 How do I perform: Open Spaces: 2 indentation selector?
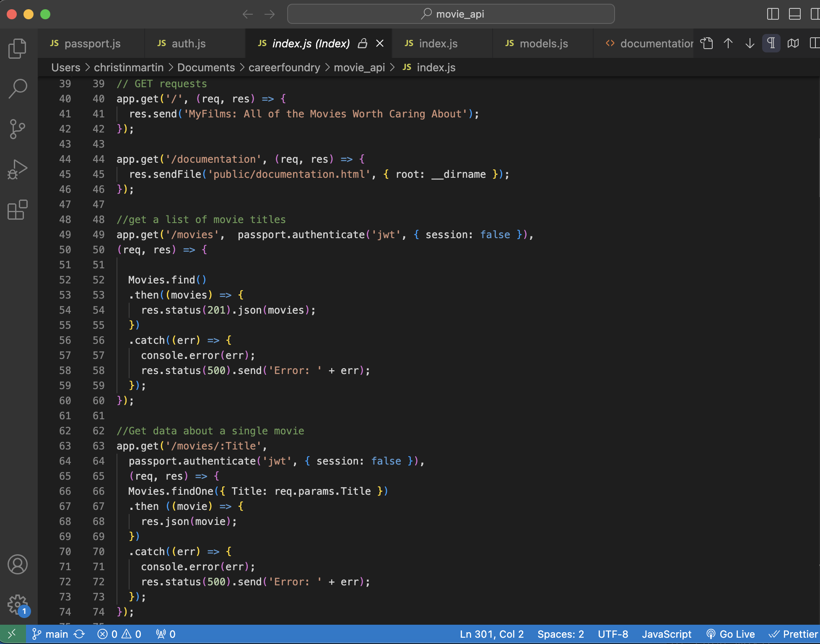click(x=561, y=634)
